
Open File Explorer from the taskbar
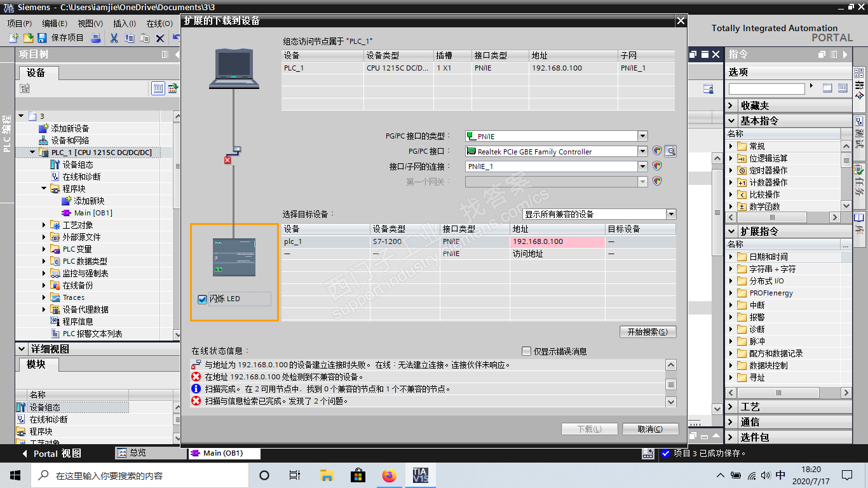(x=327, y=475)
